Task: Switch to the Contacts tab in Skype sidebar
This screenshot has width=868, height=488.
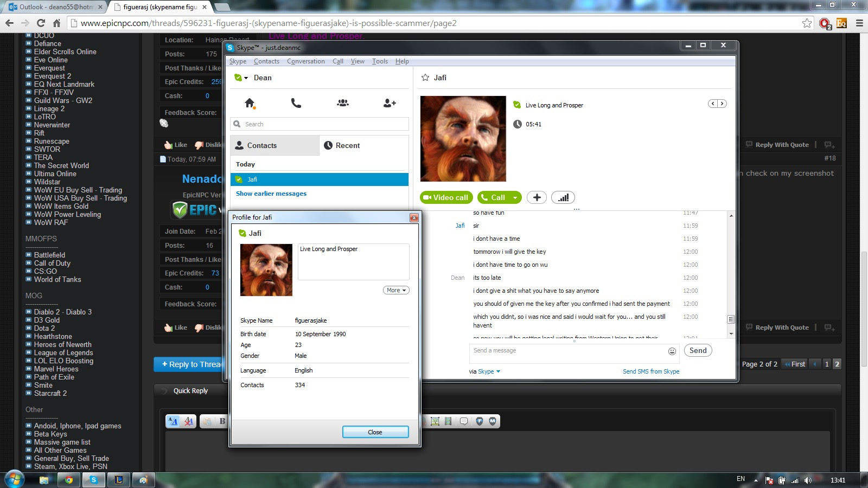Action: click(x=275, y=145)
